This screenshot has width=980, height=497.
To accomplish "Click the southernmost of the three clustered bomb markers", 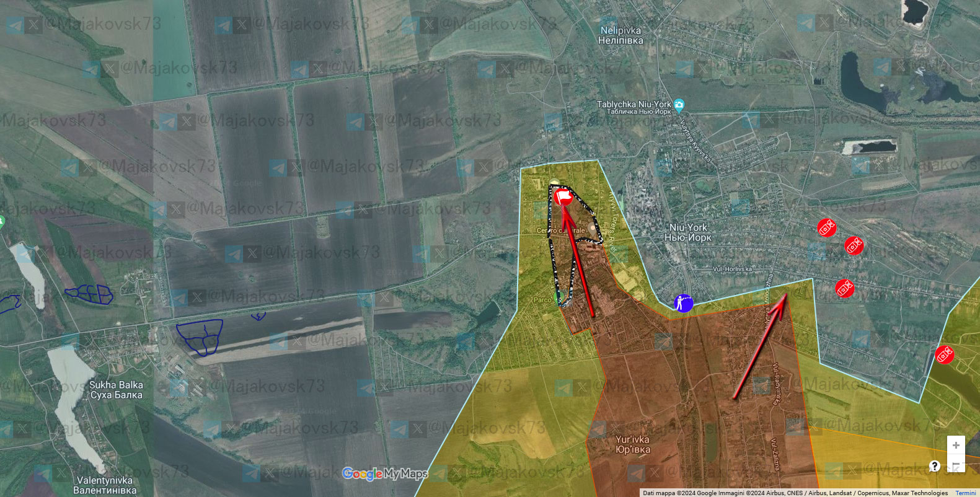I will tap(844, 288).
